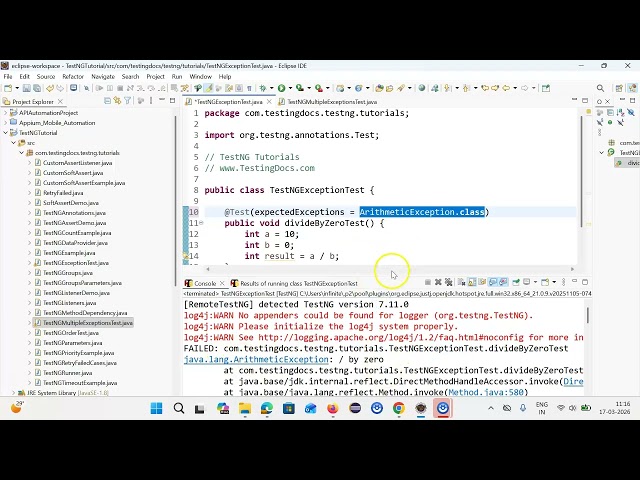Click the Open Type icon in the toolbar
Viewport: 640px width, 480px height.
coord(380,88)
